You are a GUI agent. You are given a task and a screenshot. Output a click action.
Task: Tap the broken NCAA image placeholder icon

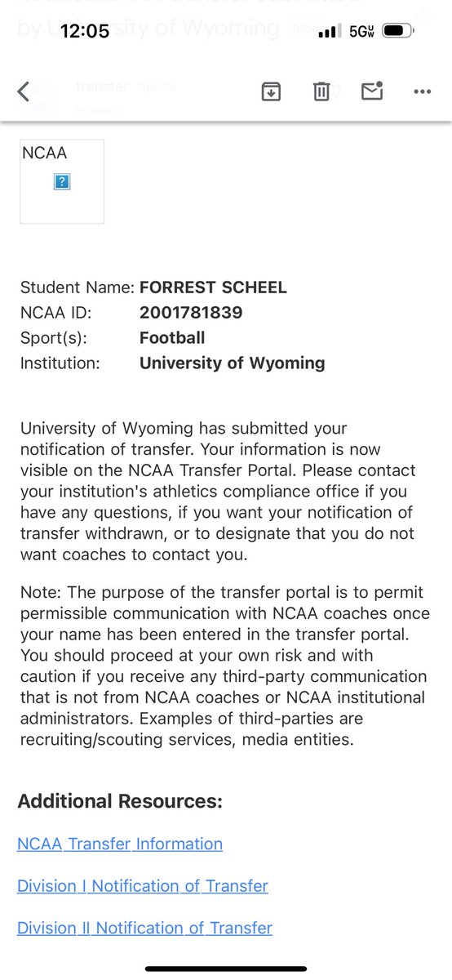(x=62, y=182)
